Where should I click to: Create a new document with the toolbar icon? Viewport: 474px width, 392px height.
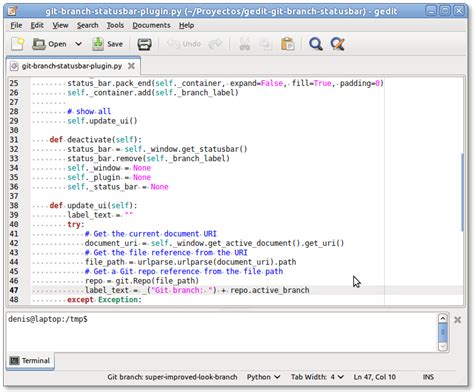pyautogui.click(x=18, y=44)
